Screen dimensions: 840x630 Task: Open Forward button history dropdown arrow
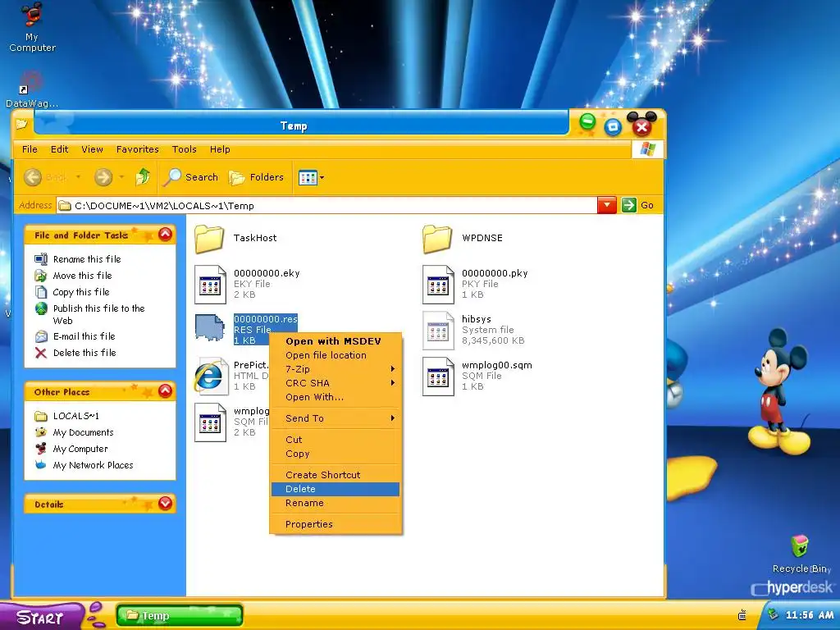[121, 177]
